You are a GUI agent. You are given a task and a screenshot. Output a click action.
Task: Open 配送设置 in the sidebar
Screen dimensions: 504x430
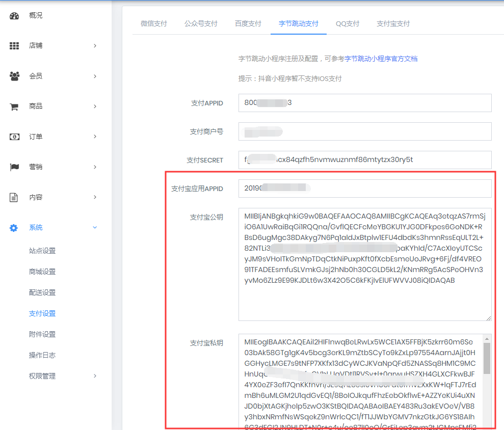point(42,292)
